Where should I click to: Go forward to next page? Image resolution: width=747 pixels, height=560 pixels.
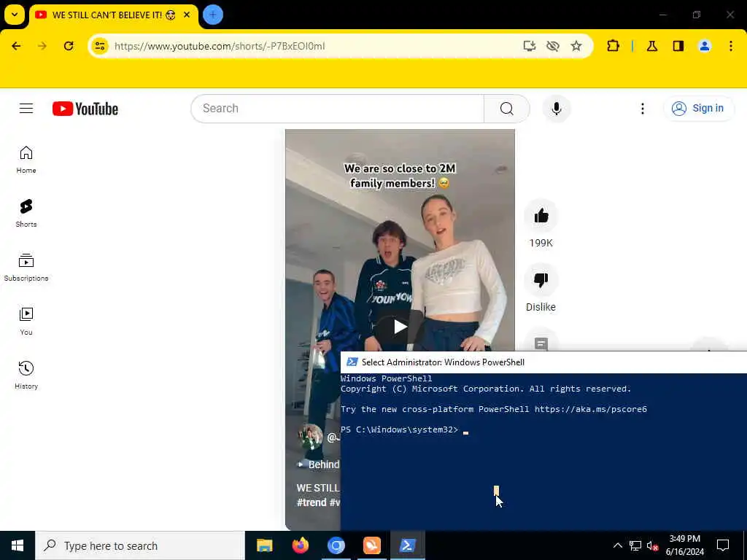click(42, 46)
